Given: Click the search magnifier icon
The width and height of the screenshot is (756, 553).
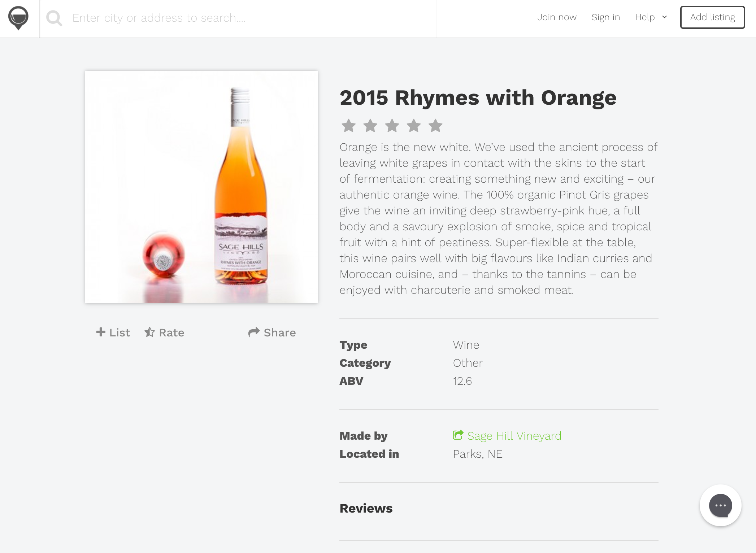Looking at the screenshot, I should [54, 18].
